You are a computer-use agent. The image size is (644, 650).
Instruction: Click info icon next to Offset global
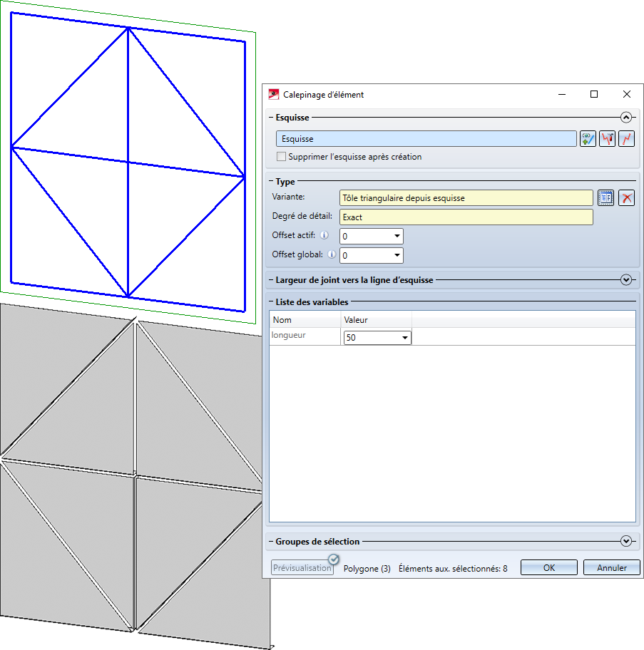pyautogui.click(x=329, y=254)
